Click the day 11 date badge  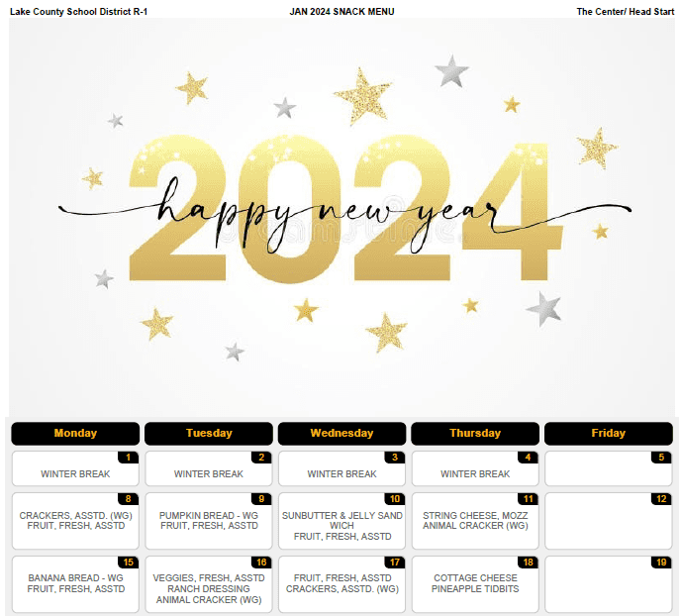click(529, 499)
